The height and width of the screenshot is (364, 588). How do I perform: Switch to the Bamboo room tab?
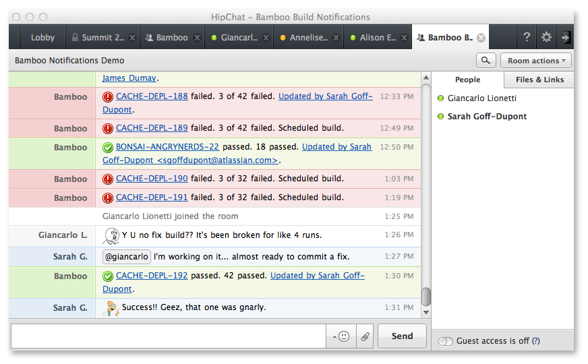click(172, 38)
